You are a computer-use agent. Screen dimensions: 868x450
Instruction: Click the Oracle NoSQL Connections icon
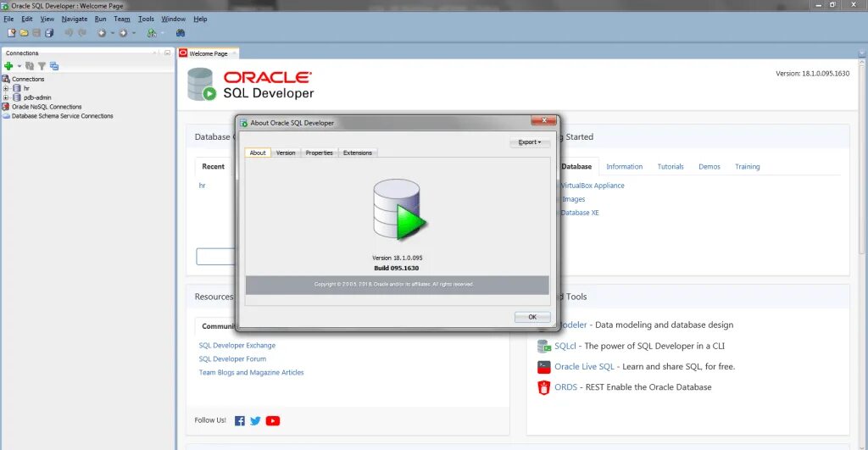click(x=6, y=107)
